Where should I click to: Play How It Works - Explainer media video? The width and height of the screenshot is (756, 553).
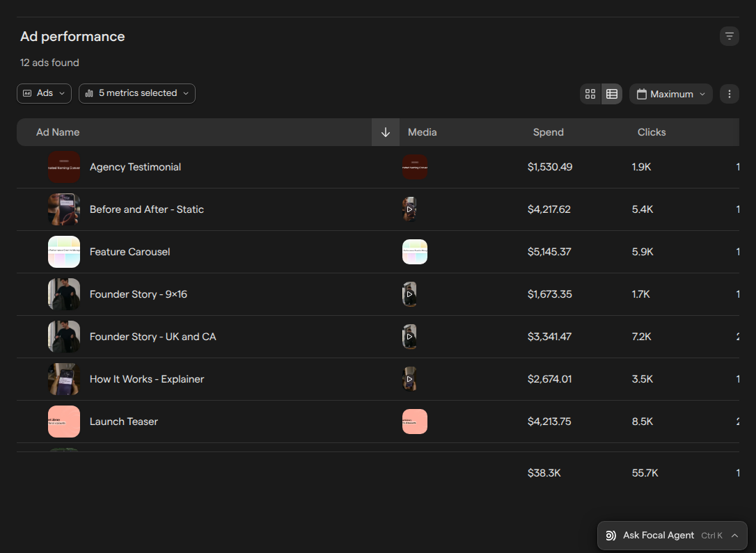coord(409,379)
